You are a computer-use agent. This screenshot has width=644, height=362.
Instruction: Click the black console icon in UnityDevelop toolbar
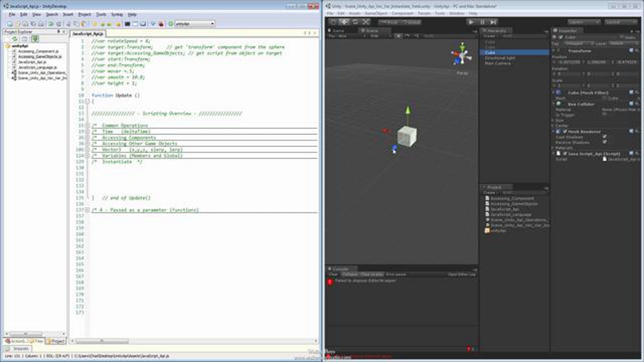tap(127, 24)
